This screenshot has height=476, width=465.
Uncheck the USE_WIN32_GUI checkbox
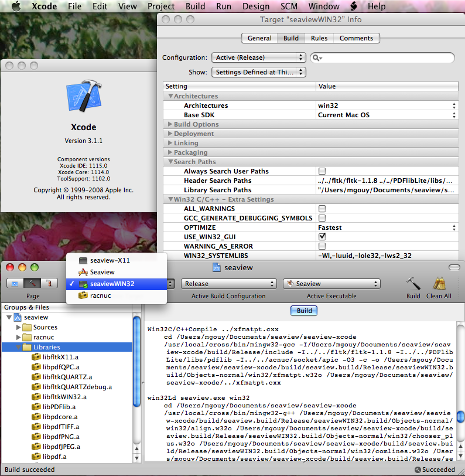322,236
